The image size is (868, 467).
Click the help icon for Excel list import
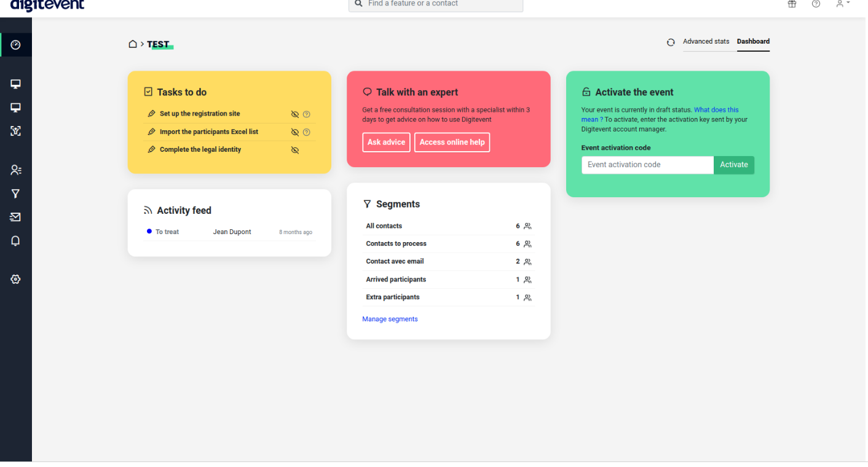point(307,132)
